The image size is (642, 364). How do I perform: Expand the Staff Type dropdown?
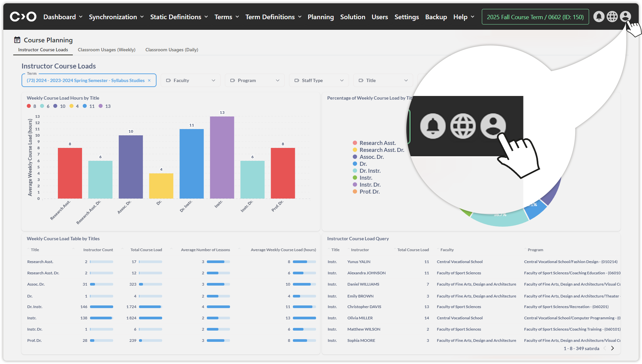[319, 80]
